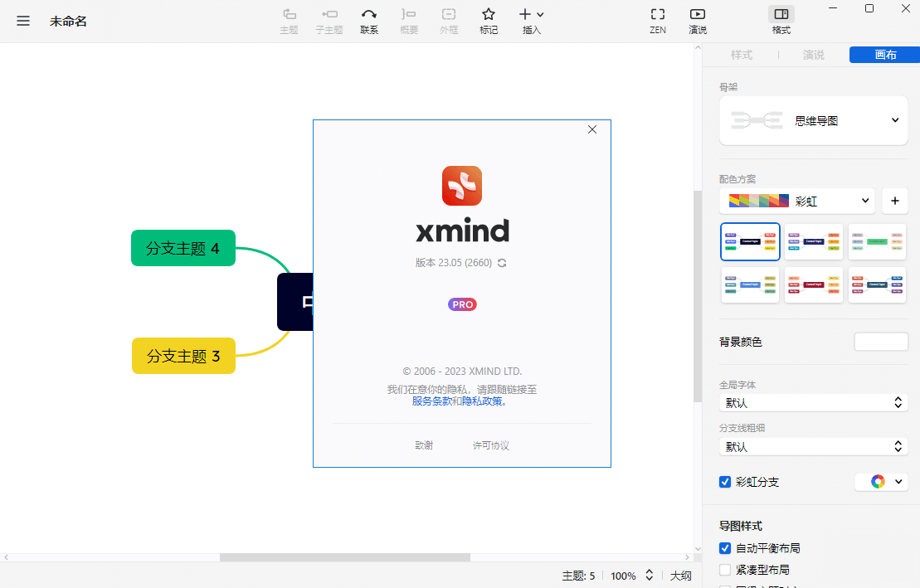Open the ZEN mode icon

point(658,21)
